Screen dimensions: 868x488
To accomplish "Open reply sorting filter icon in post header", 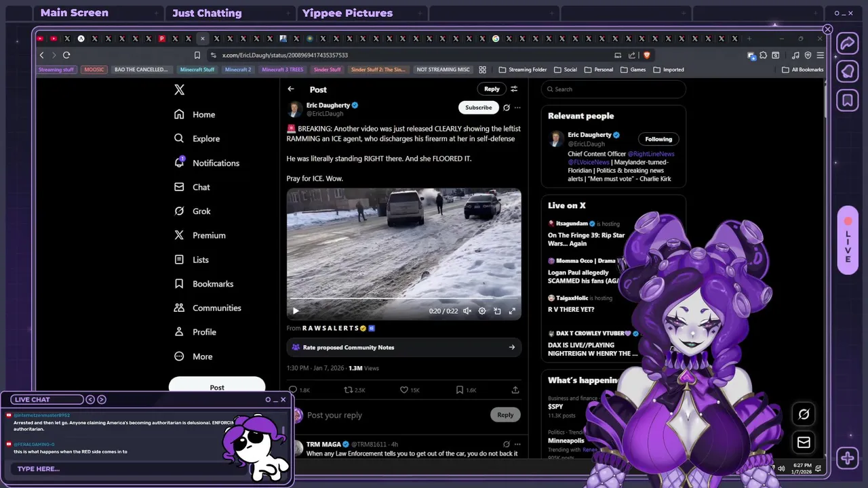I will tap(514, 89).
